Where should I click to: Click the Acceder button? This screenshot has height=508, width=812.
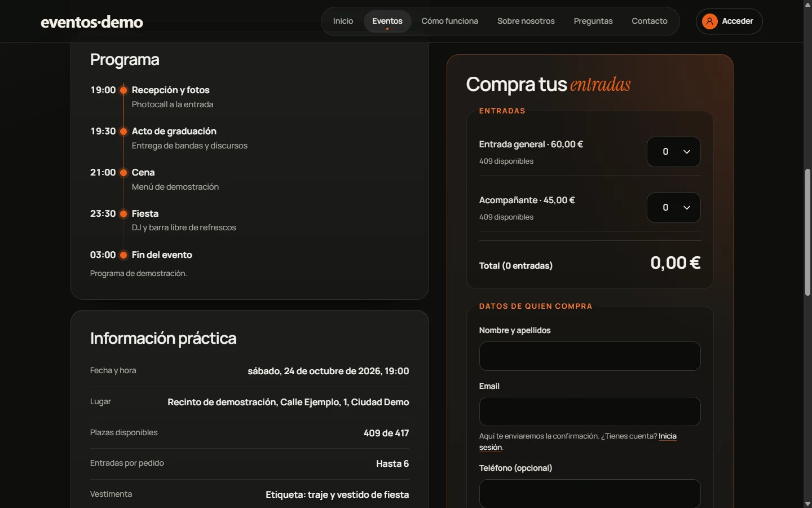tap(729, 21)
